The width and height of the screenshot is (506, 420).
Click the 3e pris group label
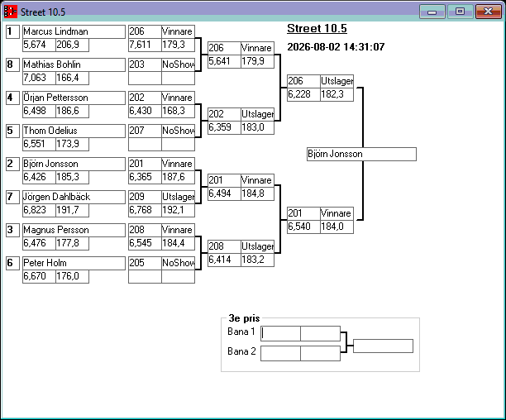pos(244,318)
